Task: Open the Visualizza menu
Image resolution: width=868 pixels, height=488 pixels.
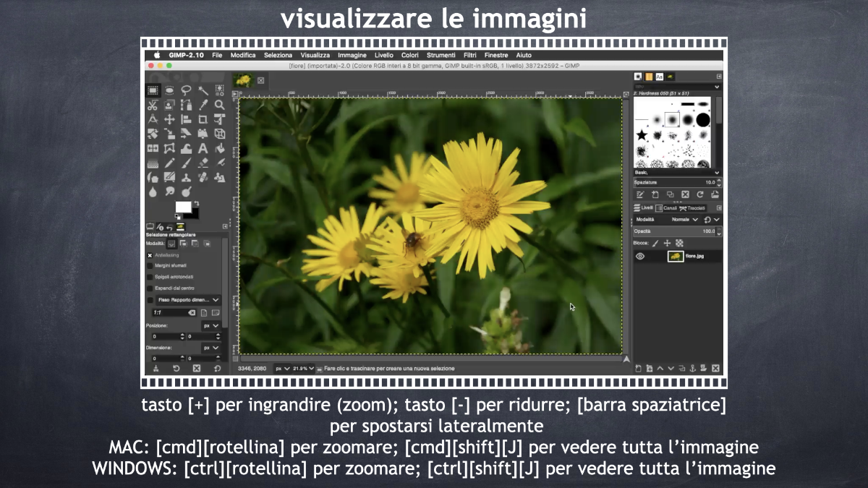Action: 315,55
